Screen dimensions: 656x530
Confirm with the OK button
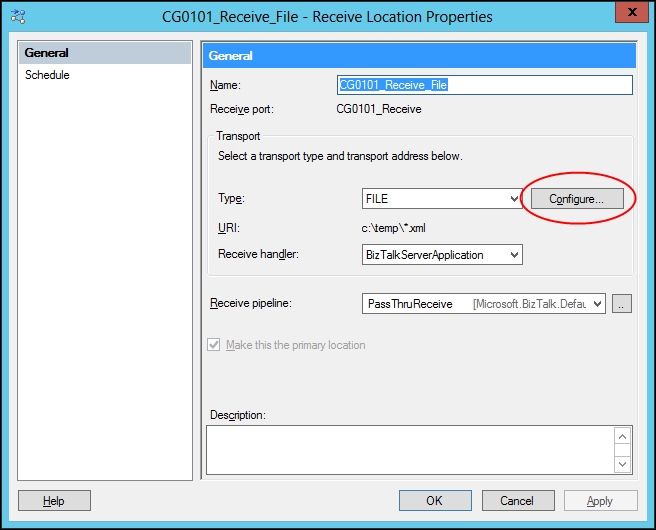click(x=435, y=501)
